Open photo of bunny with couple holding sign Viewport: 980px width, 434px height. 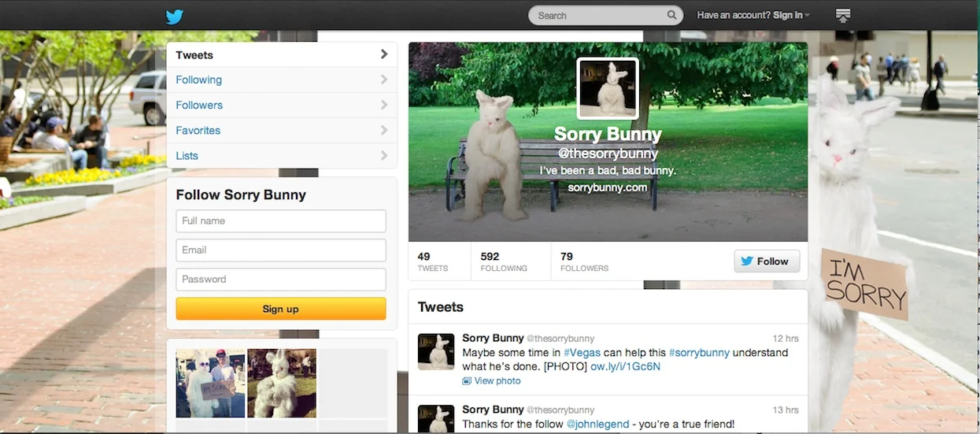point(210,384)
